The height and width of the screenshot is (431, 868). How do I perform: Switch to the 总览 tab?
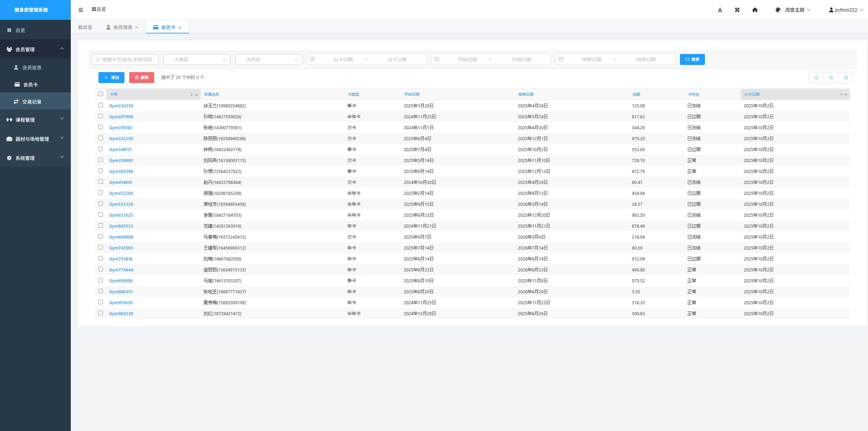click(85, 27)
